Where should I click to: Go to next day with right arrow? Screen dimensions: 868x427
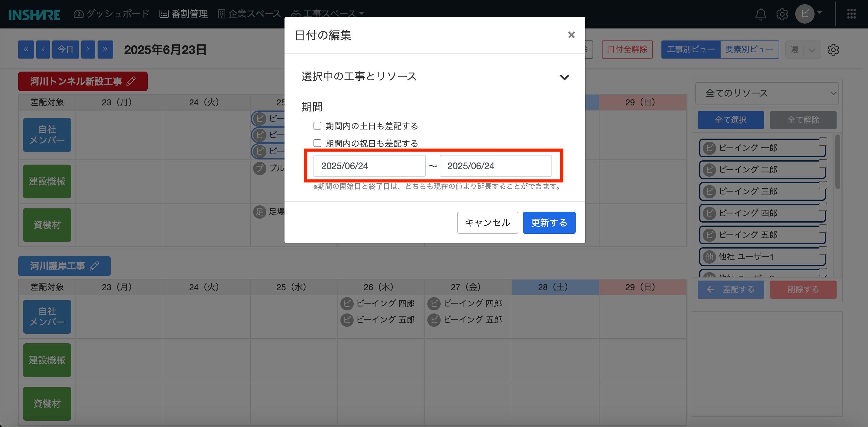(88, 50)
